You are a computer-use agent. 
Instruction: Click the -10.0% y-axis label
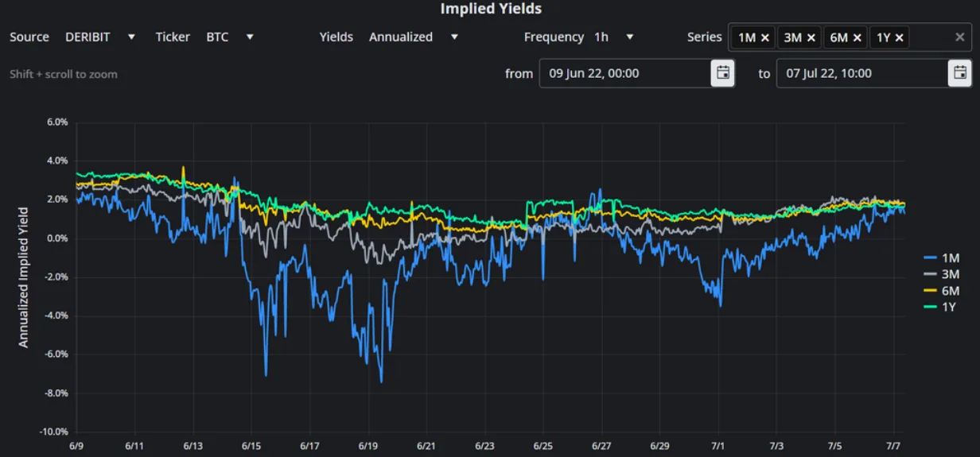pyautogui.click(x=53, y=432)
